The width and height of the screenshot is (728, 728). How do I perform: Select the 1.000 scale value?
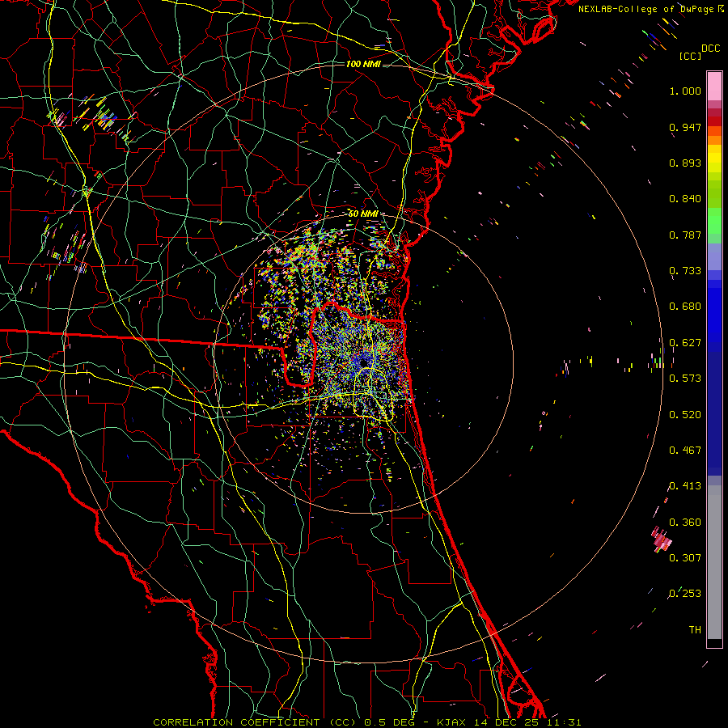coord(685,91)
